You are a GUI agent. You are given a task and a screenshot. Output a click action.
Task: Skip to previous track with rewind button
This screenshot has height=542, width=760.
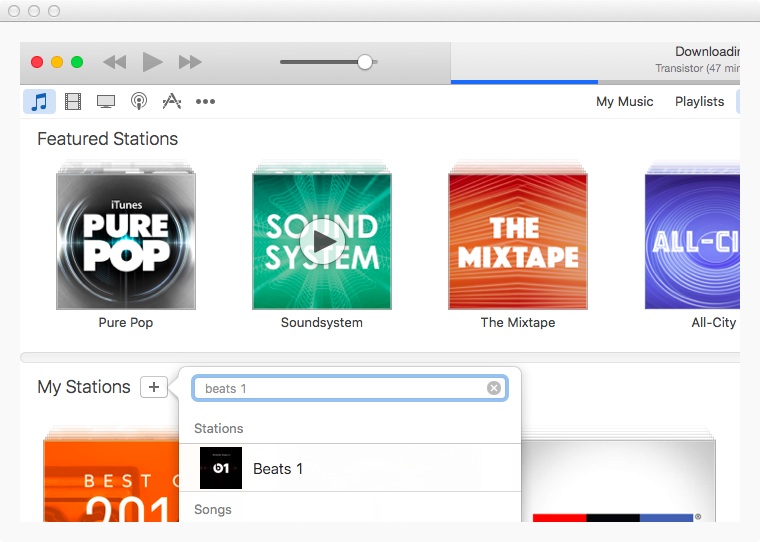pos(115,62)
